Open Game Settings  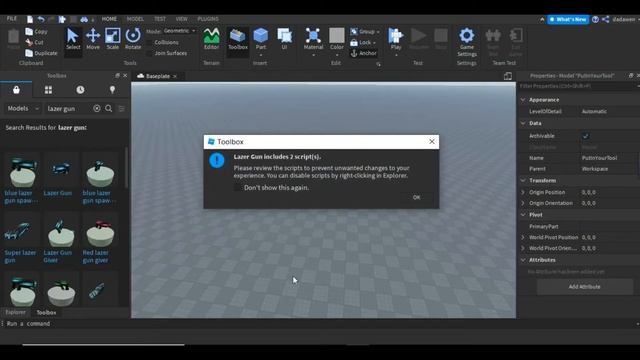(x=467, y=42)
